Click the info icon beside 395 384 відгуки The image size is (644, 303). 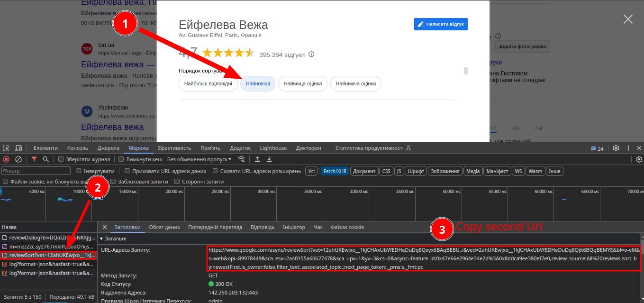[311, 55]
